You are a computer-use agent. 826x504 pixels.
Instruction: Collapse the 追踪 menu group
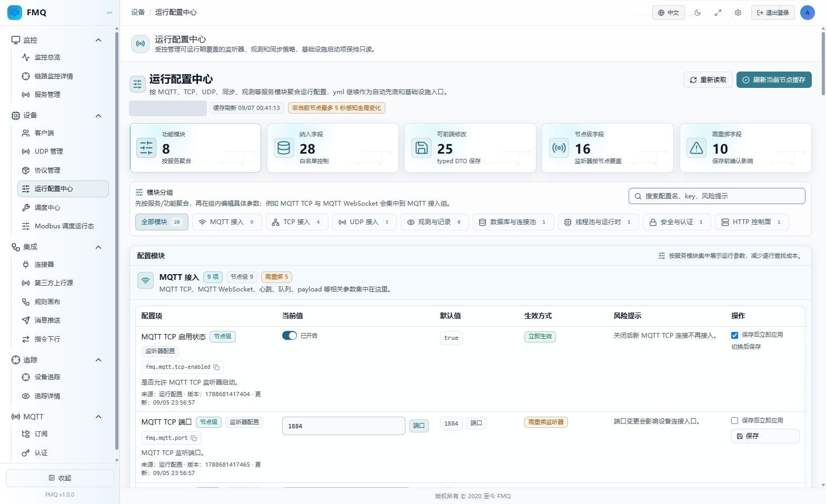[x=98, y=360]
